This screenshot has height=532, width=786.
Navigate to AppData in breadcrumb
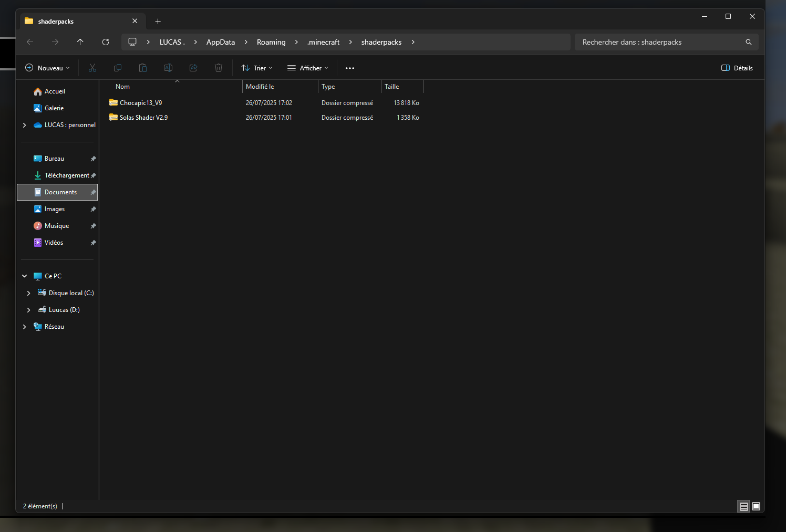(x=221, y=42)
